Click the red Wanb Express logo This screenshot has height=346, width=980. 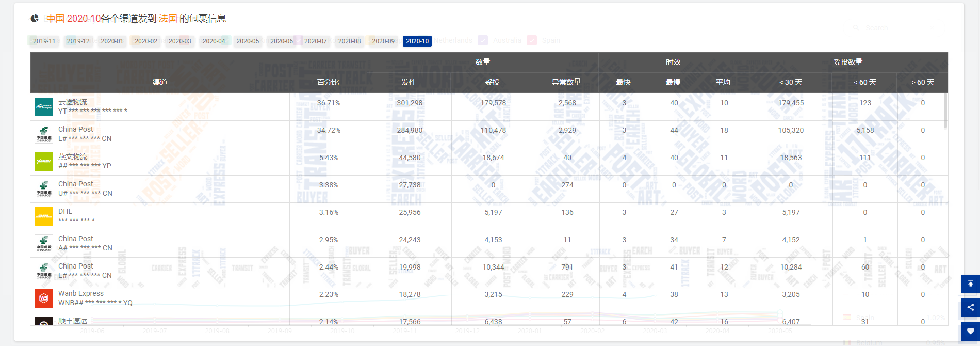(x=44, y=298)
